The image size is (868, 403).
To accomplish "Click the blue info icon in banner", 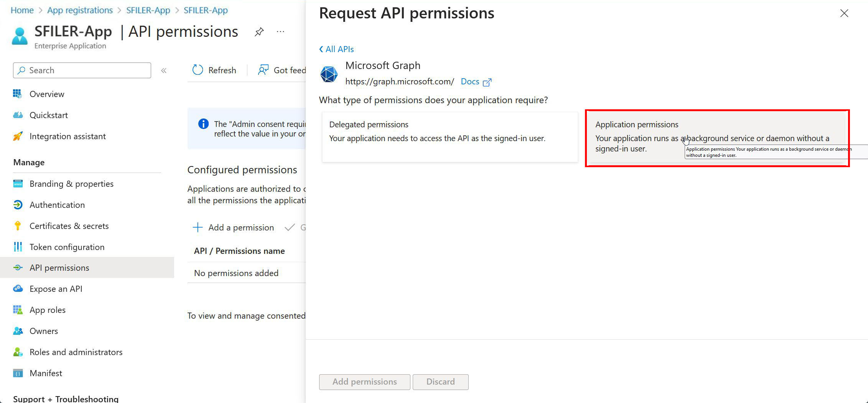I will (x=203, y=124).
